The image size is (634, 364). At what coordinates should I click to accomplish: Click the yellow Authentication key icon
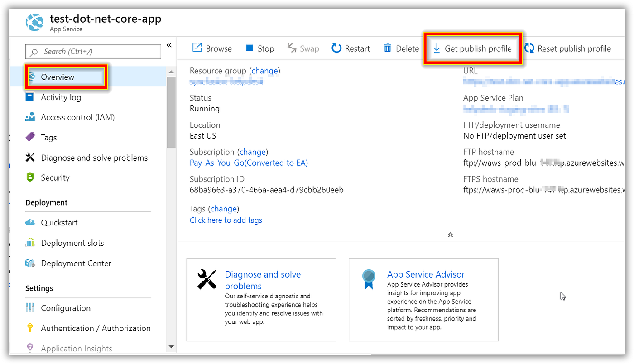click(30, 328)
